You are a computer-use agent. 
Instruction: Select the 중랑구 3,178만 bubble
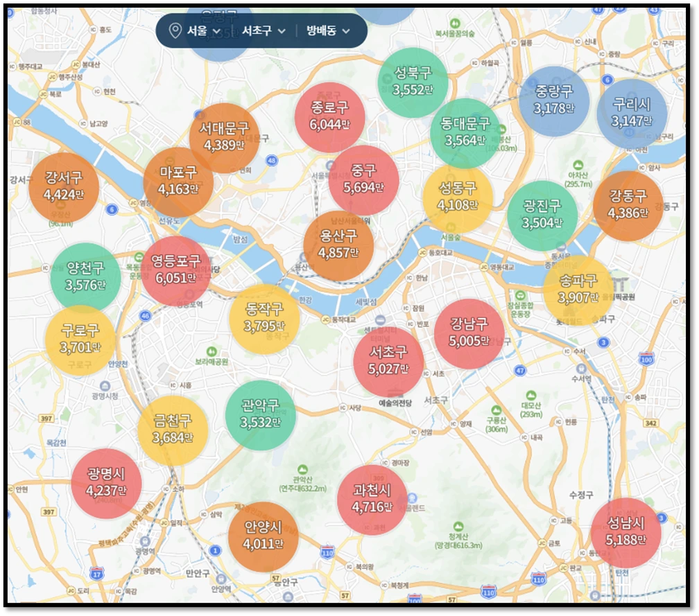point(554,101)
